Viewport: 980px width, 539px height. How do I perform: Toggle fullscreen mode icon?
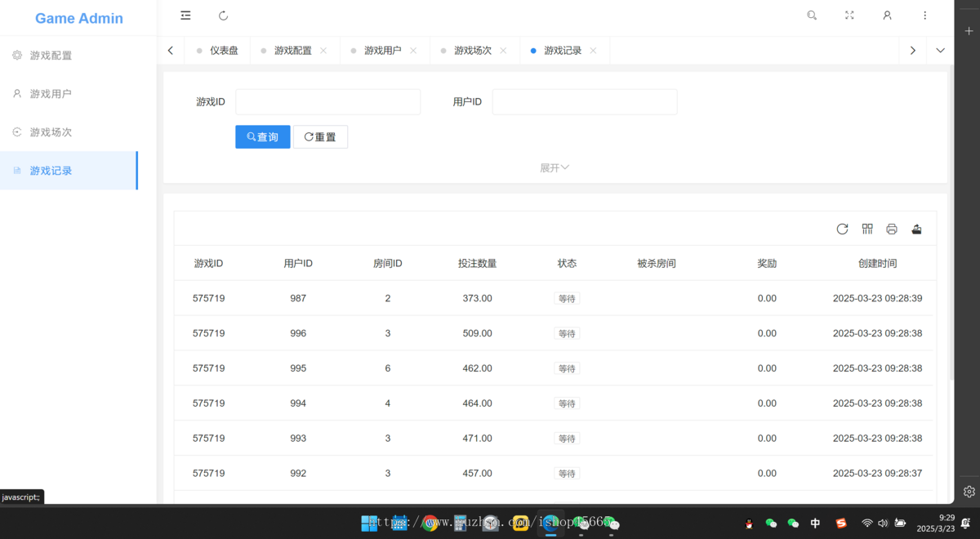click(x=849, y=16)
